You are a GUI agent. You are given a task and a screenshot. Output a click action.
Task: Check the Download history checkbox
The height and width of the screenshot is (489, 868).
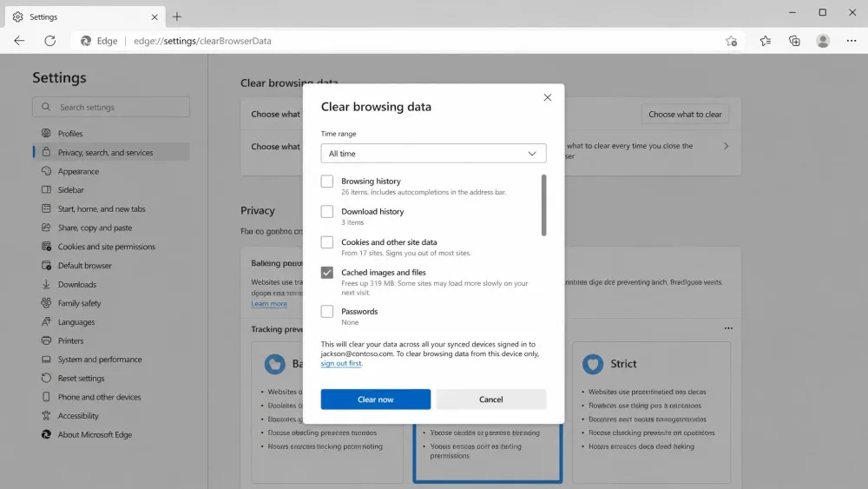[327, 212]
